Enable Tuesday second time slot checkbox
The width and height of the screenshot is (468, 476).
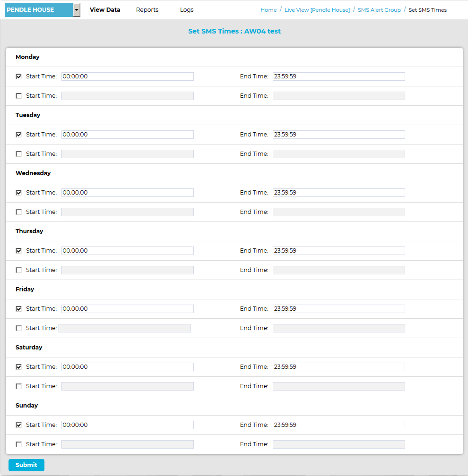pos(19,154)
